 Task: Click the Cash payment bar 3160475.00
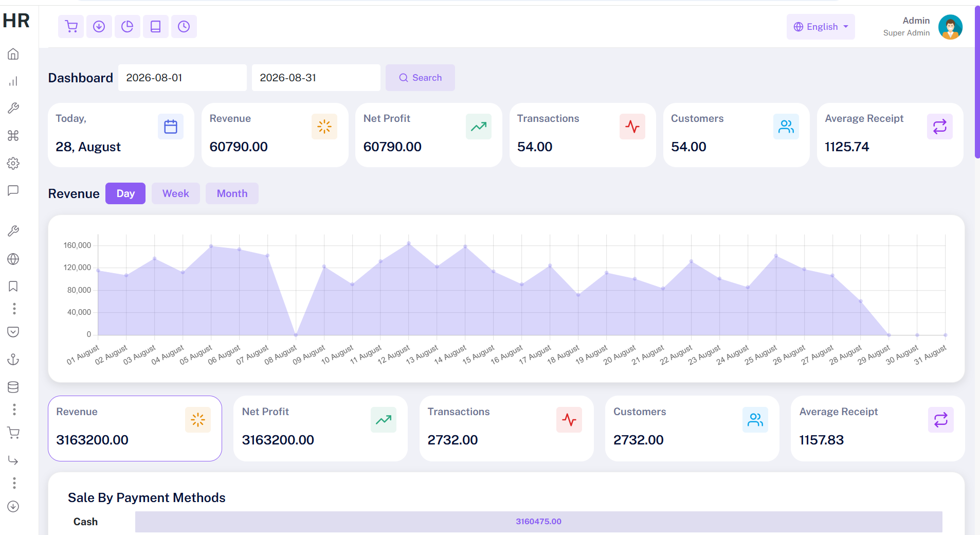538,522
